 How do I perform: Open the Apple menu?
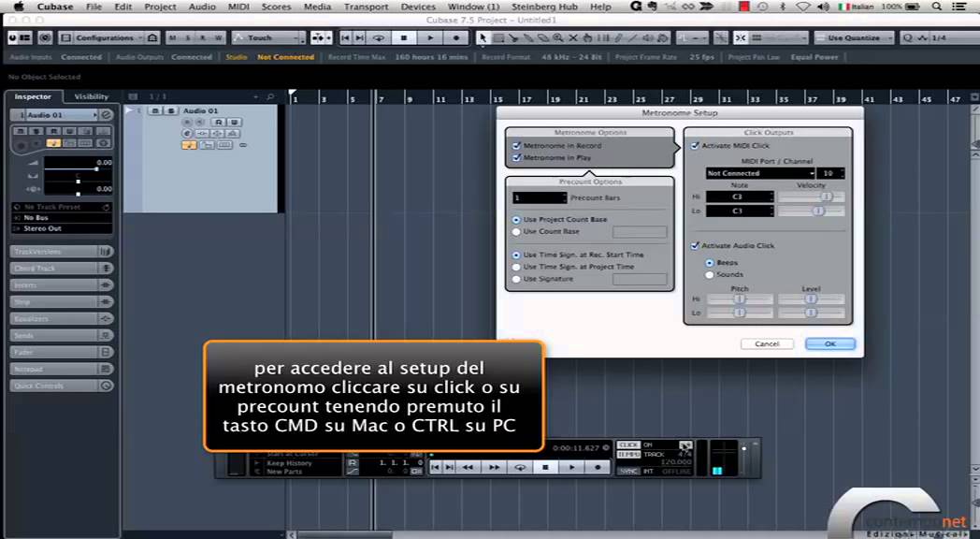tap(19, 7)
